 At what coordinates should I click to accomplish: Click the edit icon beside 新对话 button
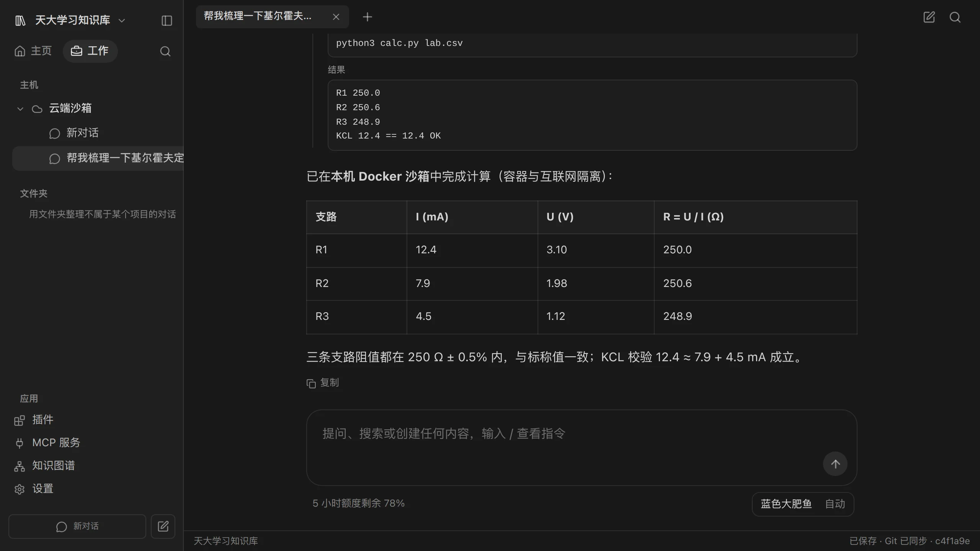tap(163, 527)
